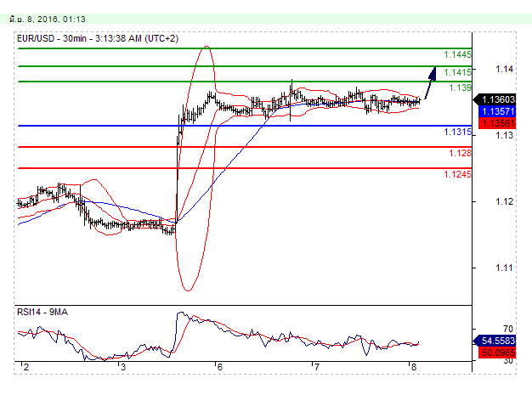
Task: Click date marker 6 on time axis
Action: pyautogui.click(x=220, y=367)
